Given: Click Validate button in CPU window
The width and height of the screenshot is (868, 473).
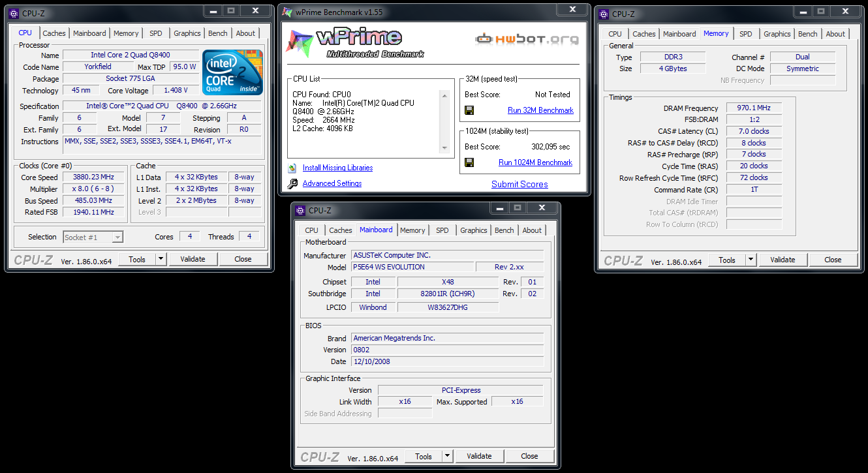Looking at the screenshot, I should coord(193,259).
